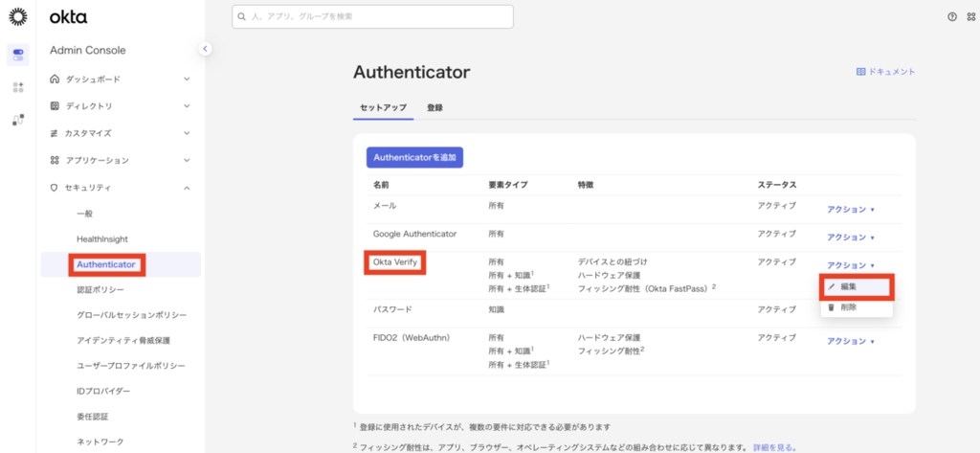The image size is (980, 453).
Task: Click the Authenticatorを追加 button
Action: [x=414, y=158]
